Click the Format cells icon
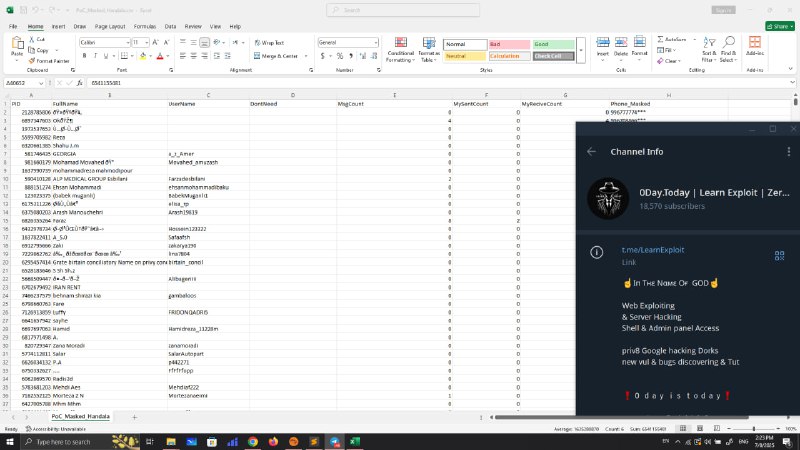The image size is (800, 450). (x=639, y=42)
